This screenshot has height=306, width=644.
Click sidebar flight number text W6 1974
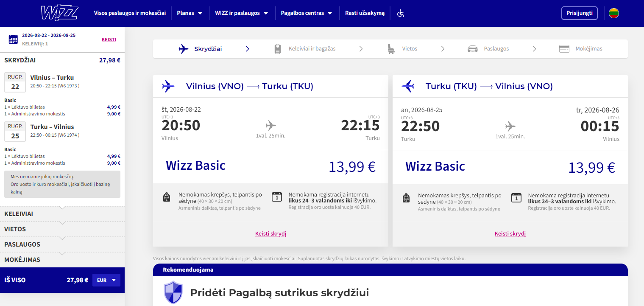click(68, 135)
